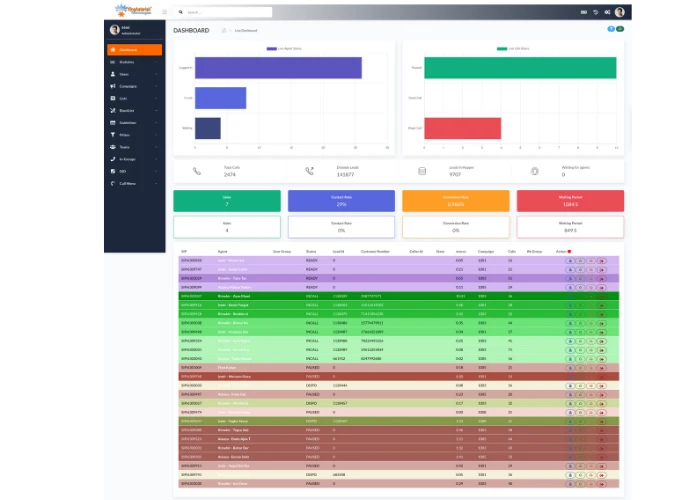700x500 pixels.
Task: Click the settings gears icon in header
Action: (x=607, y=12)
